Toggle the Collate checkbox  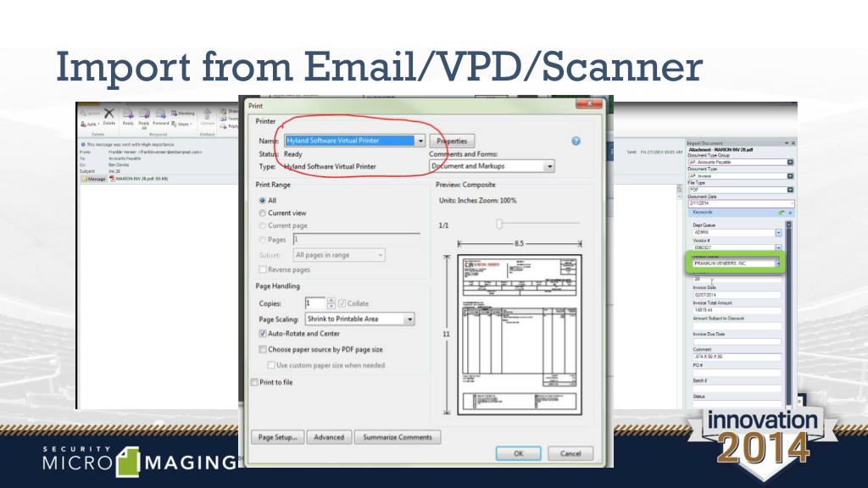click(x=342, y=303)
